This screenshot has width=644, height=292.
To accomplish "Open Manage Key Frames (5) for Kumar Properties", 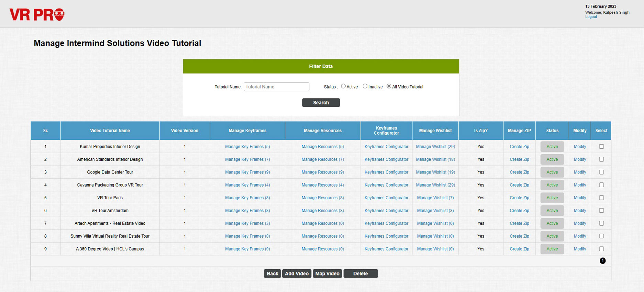I will point(247,146).
